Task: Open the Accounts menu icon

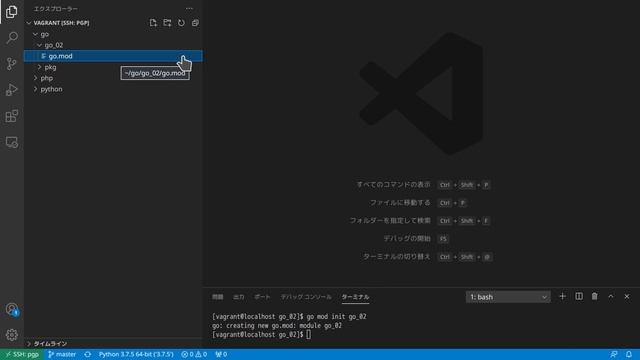Action: click(x=11, y=309)
